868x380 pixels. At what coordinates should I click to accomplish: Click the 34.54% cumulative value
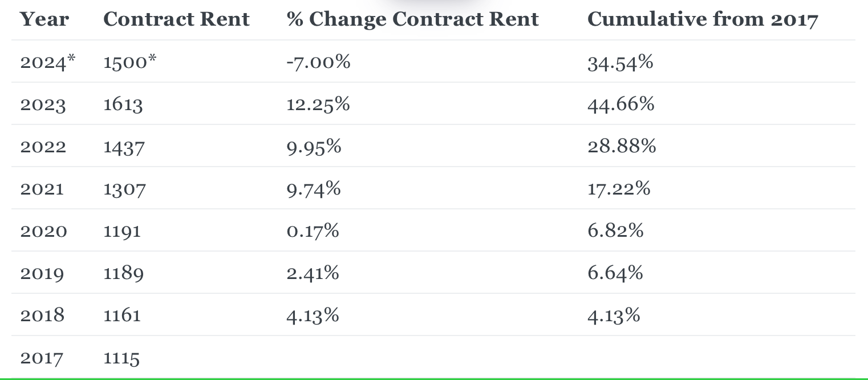pyautogui.click(x=620, y=62)
